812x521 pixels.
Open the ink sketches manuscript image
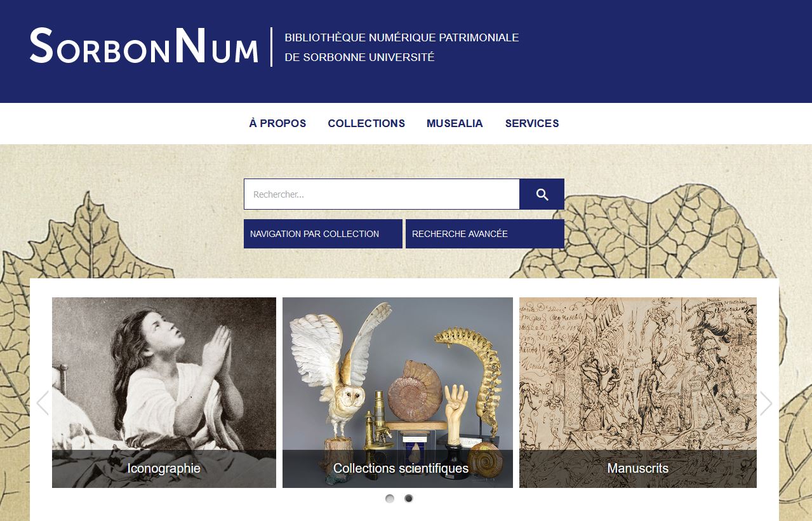pyautogui.click(x=638, y=374)
